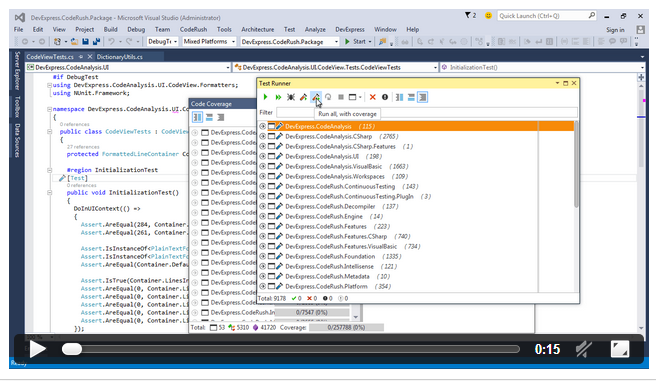Switch to the DictionaryUtils.cs tab
This screenshot has height=381, width=656.
(x=120, y=56)
